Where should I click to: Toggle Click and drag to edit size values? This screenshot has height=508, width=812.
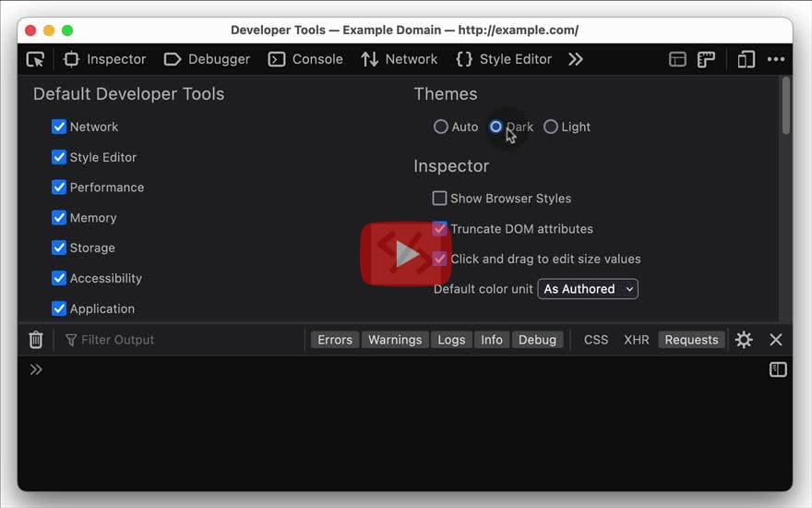(x=439, y=259)
